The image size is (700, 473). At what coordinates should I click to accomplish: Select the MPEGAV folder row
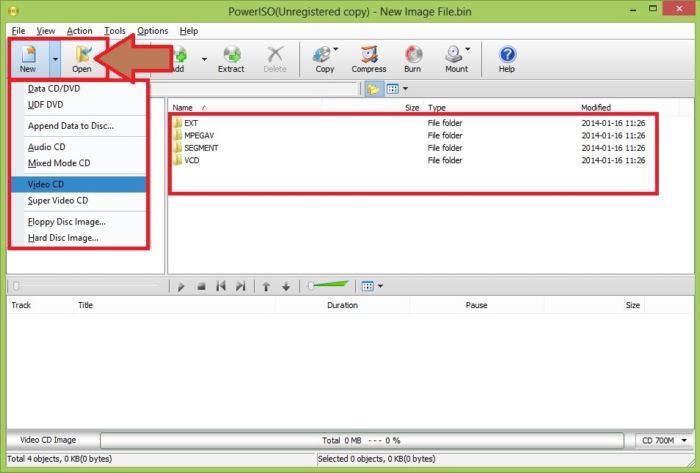pos(409,135)
